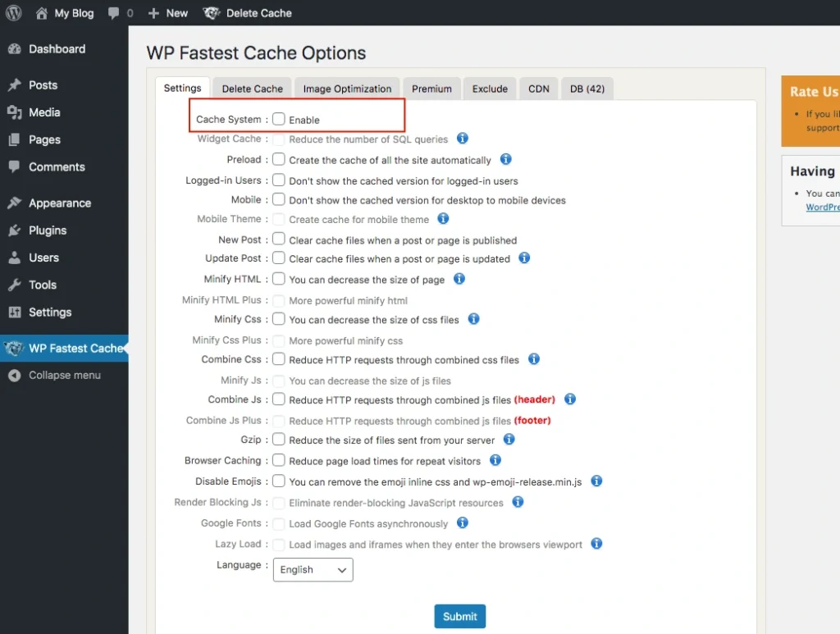Tick the Logged-in Users checkbox
Screen dimensions: 840x634
279,180
